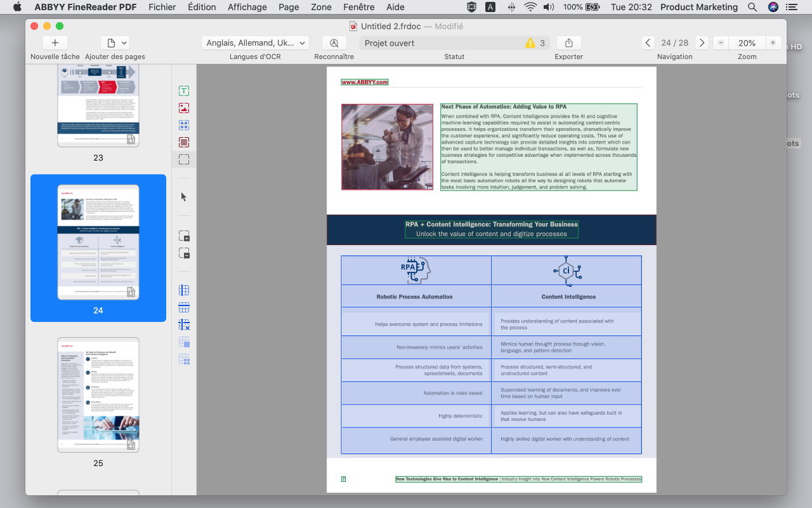Open the Fenêtre menu
The width and height of the screenshot is (812, 508).
coord(359,7)
